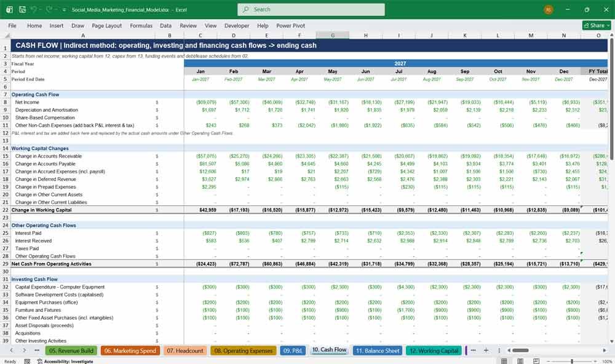The image size is (615, 364).
Task: Open the Redo history dropdown arrow
Action: coord(55,10)
